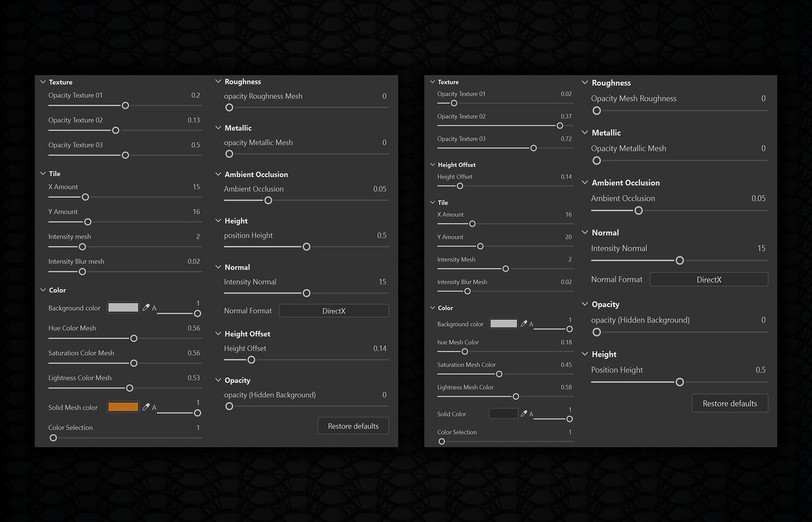Click Restore defaults in the left panel
Image resolution: width=812 pixels, height=522 pixels.
coord(353,426)
